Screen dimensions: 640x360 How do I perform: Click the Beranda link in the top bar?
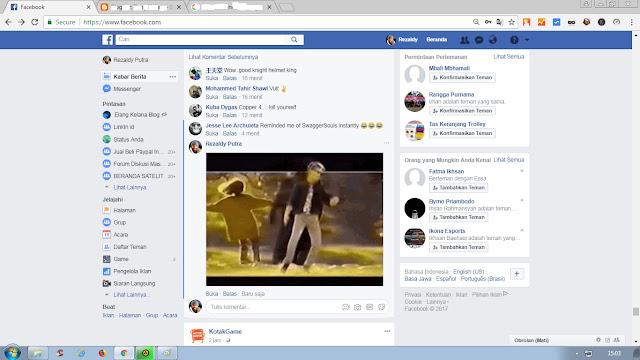(x=437, y=40)
